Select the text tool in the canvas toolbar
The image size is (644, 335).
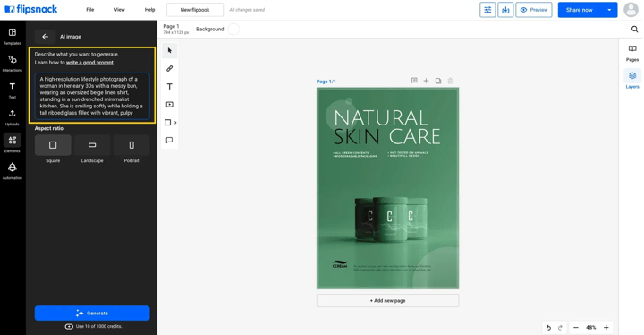(x=170, y=86)
